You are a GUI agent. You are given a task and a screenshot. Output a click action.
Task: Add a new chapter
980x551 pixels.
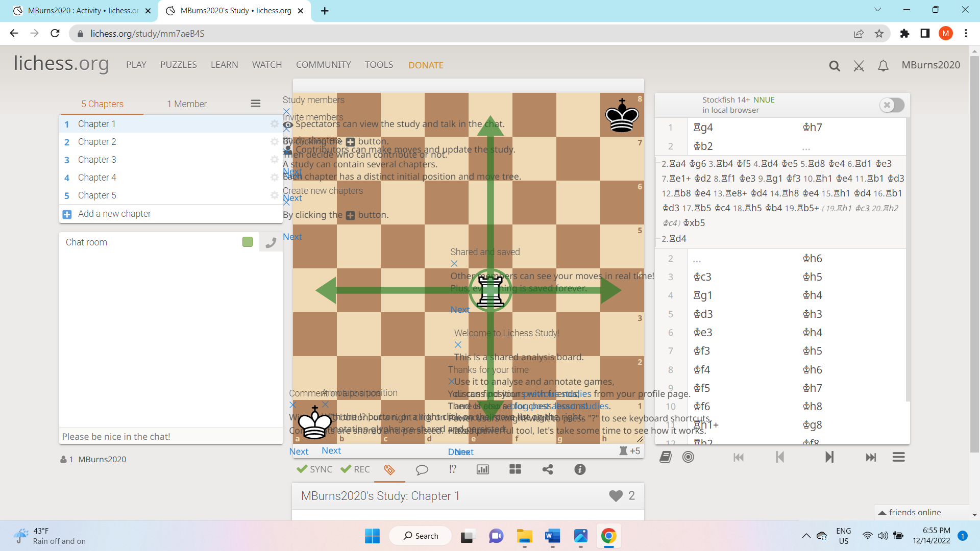(114, 214)
